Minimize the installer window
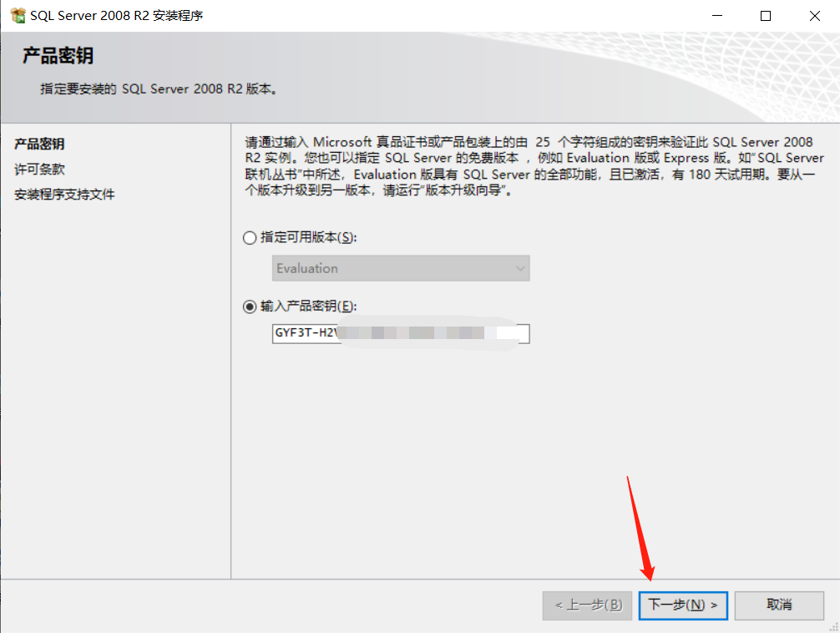This screenshot has width=840, height=633. pos(717,16)
